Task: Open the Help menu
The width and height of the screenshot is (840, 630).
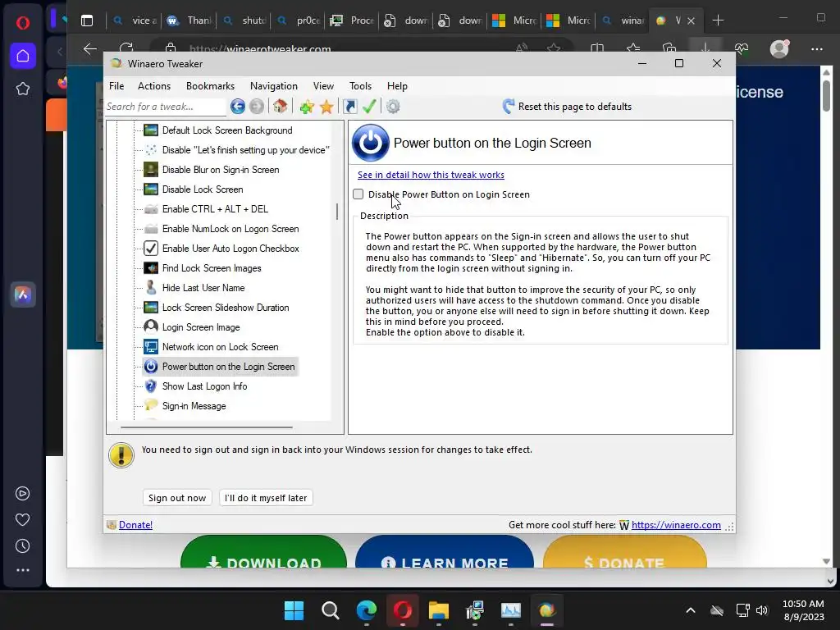Action: tap(398, 86)
